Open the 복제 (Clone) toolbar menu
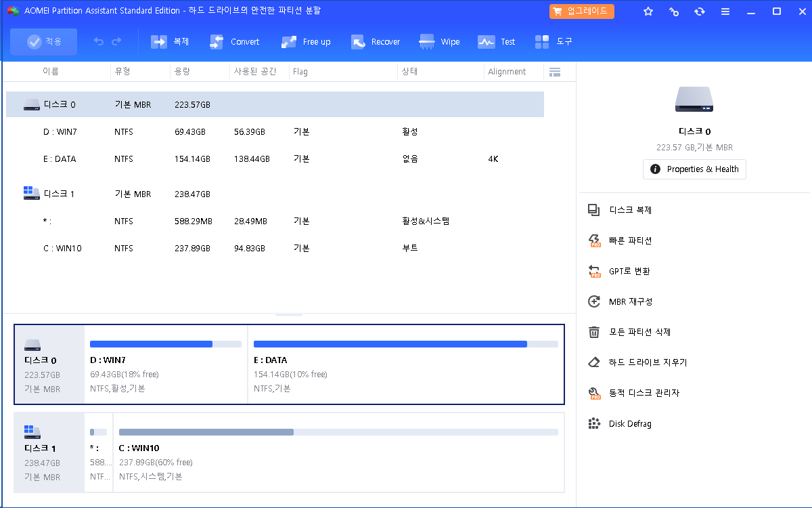This screenshot has height=508, width=812. [x=170, y=42]
